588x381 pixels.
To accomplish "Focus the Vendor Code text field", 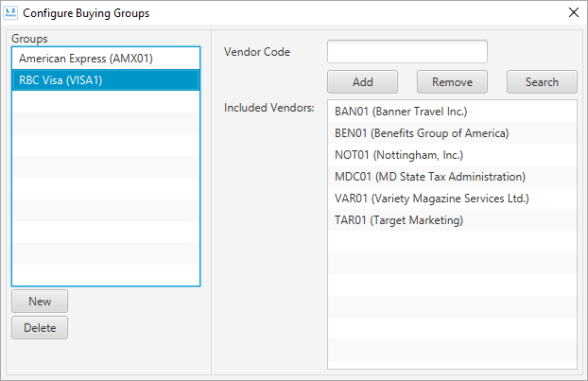I will click(x=406, y=51).
